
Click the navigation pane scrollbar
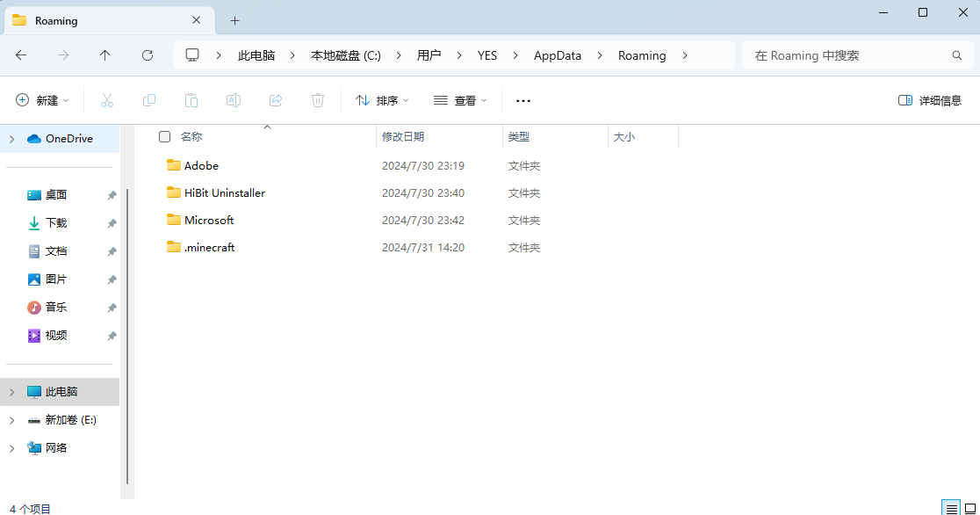coord(127,336)
